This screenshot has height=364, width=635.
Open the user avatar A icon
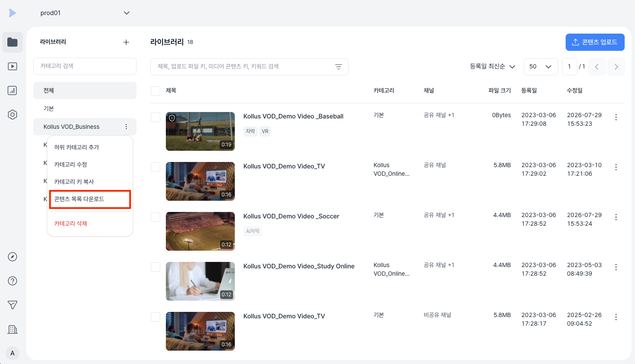pyautogui.click(x=12, y=353)
